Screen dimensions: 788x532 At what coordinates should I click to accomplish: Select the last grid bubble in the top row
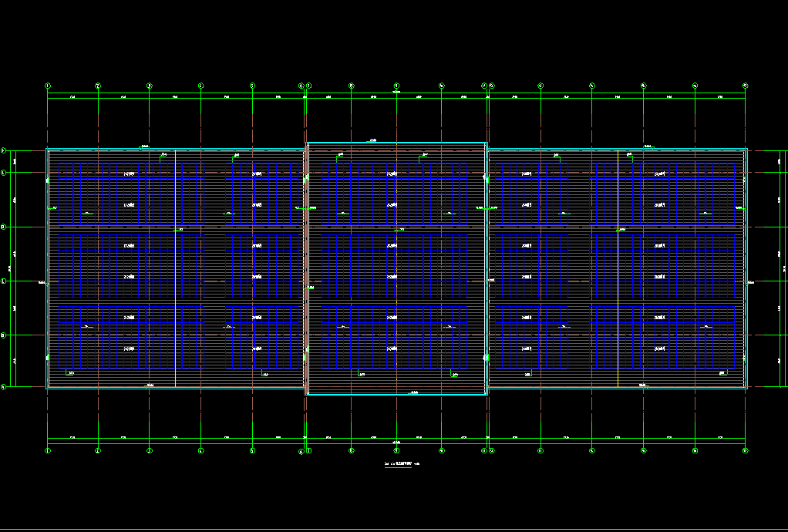point(745,86)
